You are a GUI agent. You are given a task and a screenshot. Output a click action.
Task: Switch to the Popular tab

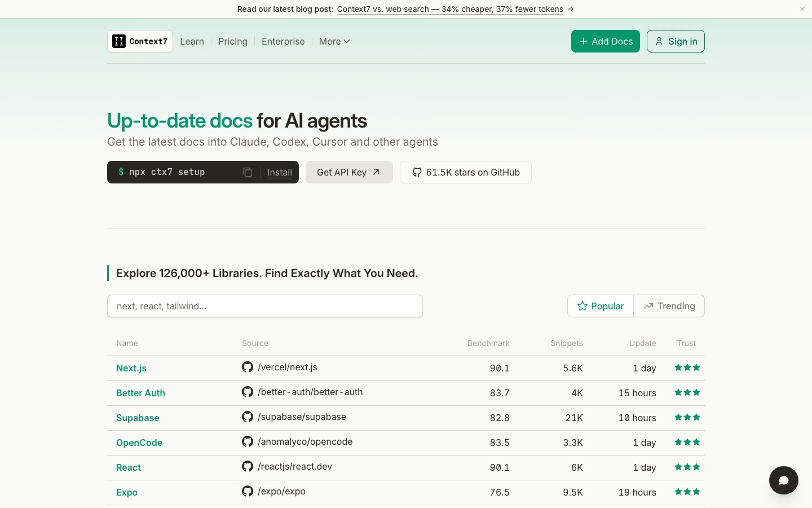pyautogui.click(x=601, y=306)
